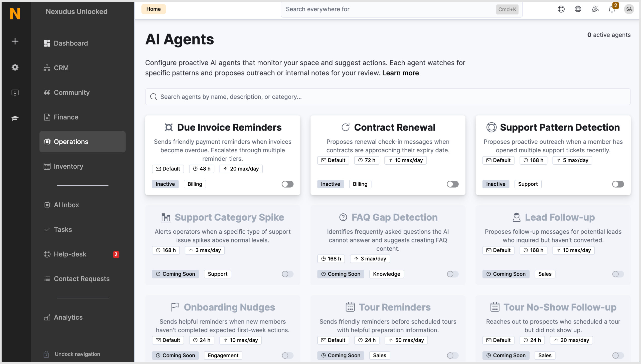
Task: Click the 5 max/day chip
Action: pyautogui.click(x=572, y=160)
